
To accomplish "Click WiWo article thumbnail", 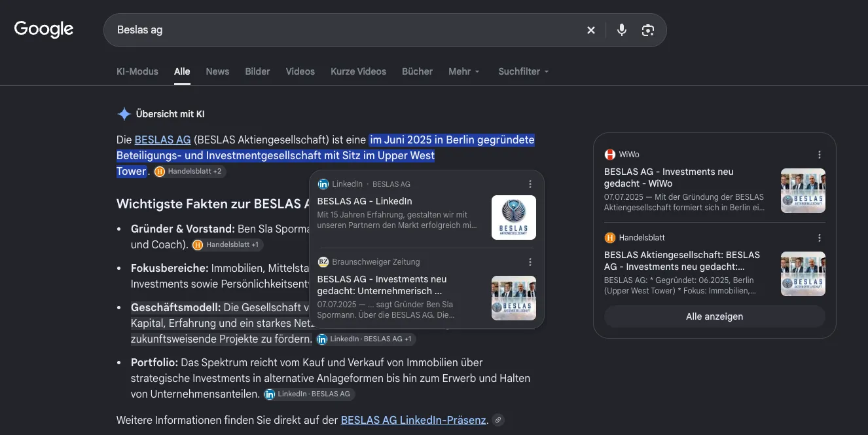I will pos(803,191).
